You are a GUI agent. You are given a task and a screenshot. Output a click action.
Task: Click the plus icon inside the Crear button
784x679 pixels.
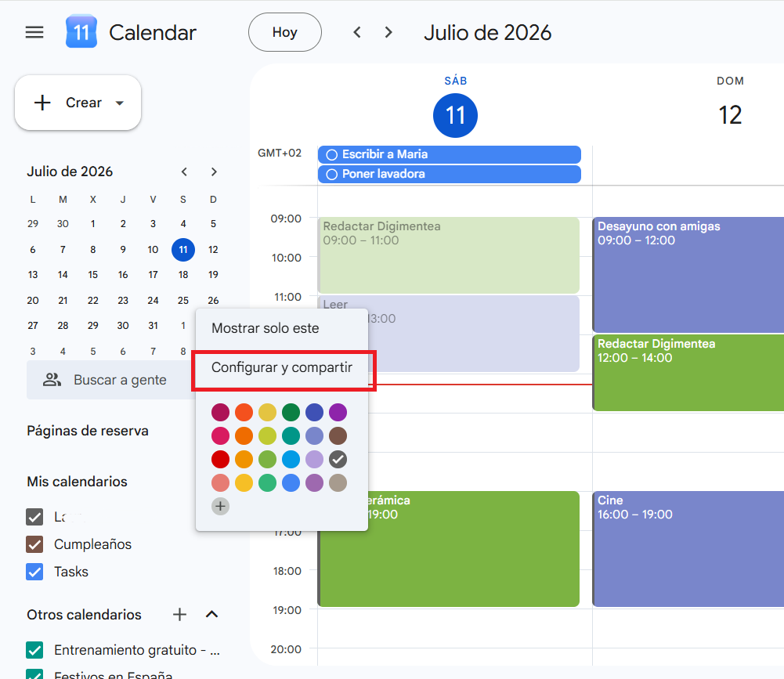pos(42,103)
